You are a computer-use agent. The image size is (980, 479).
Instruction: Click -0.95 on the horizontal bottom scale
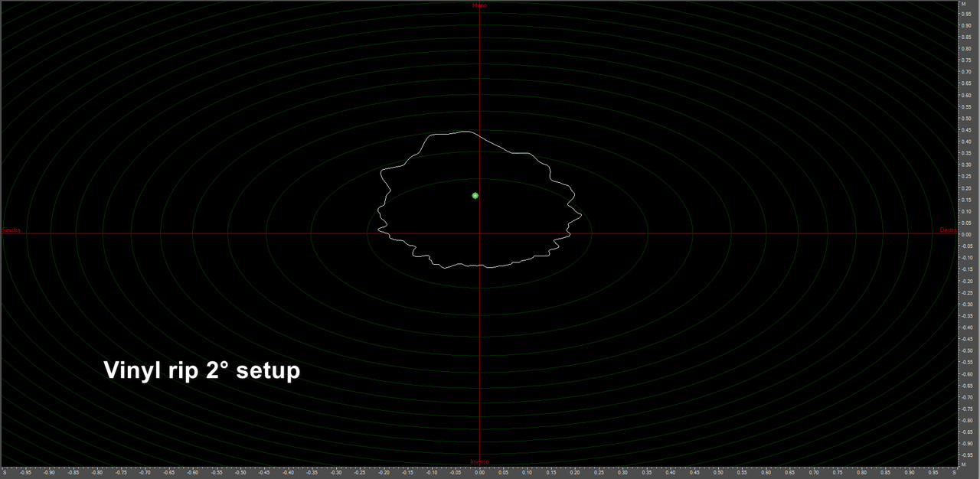pos(24,473)
